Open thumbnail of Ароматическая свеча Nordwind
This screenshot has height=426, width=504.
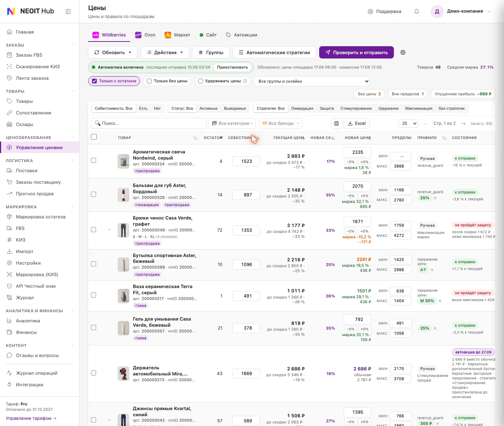click(123, 161)
